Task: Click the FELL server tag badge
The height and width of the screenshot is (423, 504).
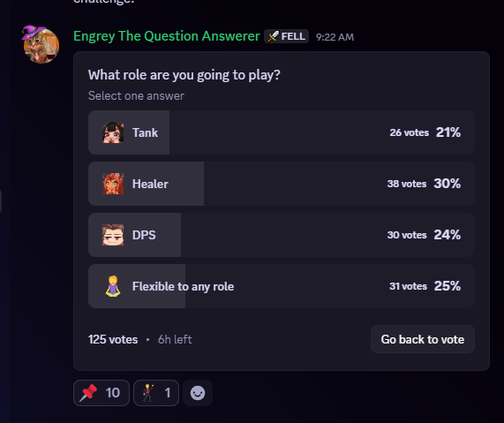Action: 286,36
